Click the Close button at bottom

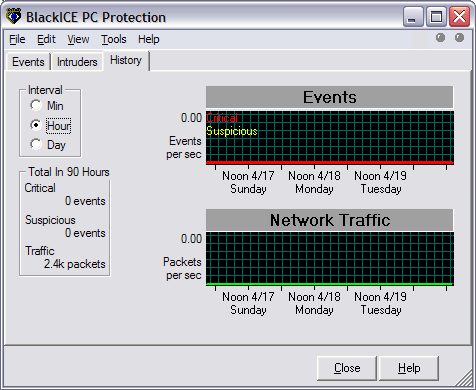coord(347,368)
